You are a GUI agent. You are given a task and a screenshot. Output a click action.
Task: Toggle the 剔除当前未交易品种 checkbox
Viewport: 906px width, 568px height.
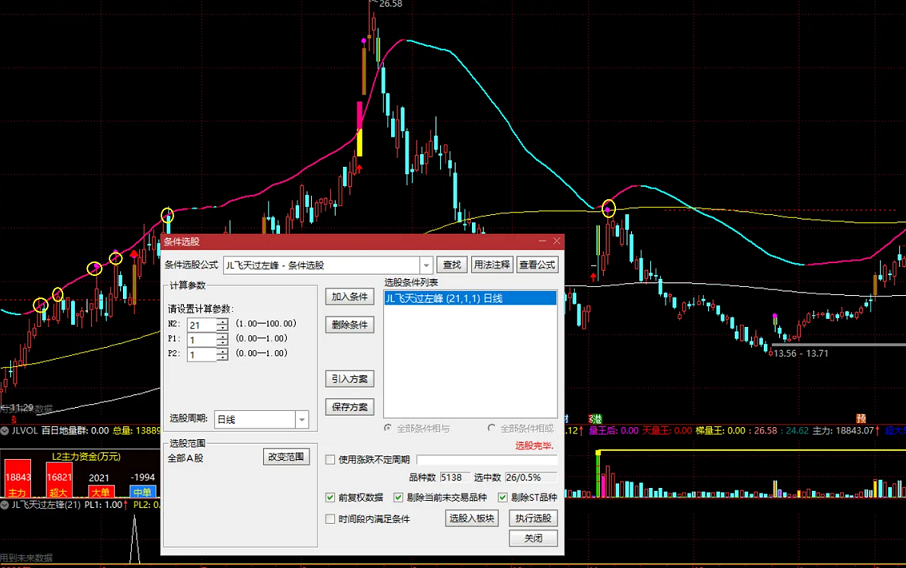[398, 498]
